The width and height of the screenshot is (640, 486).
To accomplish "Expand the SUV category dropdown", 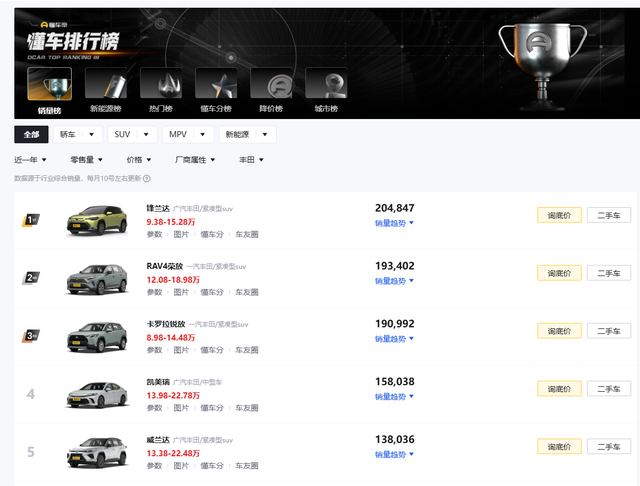I will 132,134.
